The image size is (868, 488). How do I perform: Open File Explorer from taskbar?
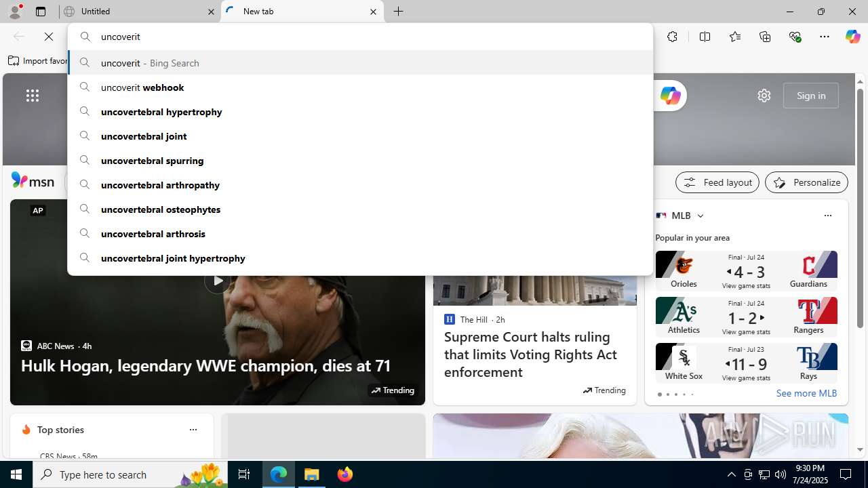(312, 474)
